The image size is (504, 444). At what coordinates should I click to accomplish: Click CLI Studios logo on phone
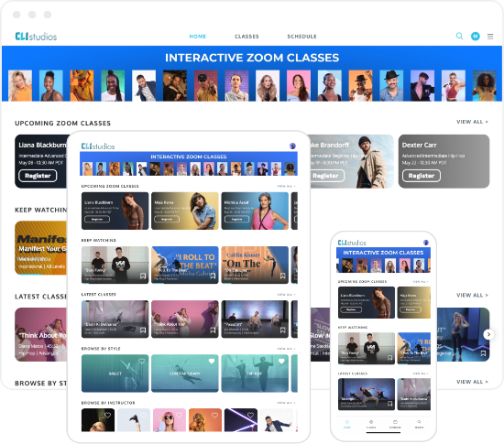tap(352, 243)
